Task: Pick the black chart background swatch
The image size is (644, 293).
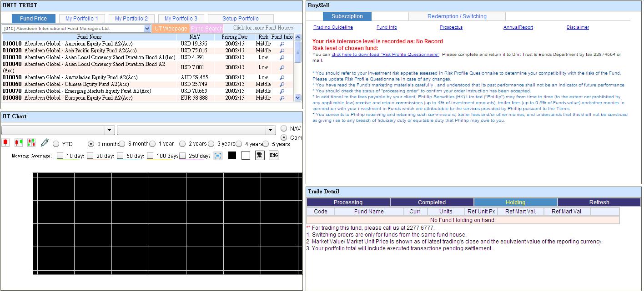Action: (x=232, y=156)
